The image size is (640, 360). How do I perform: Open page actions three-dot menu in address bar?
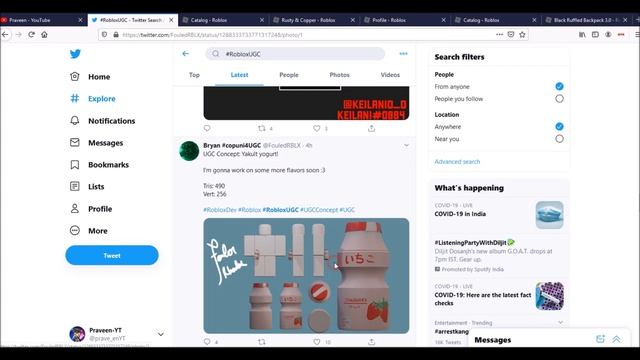point(499,35)
